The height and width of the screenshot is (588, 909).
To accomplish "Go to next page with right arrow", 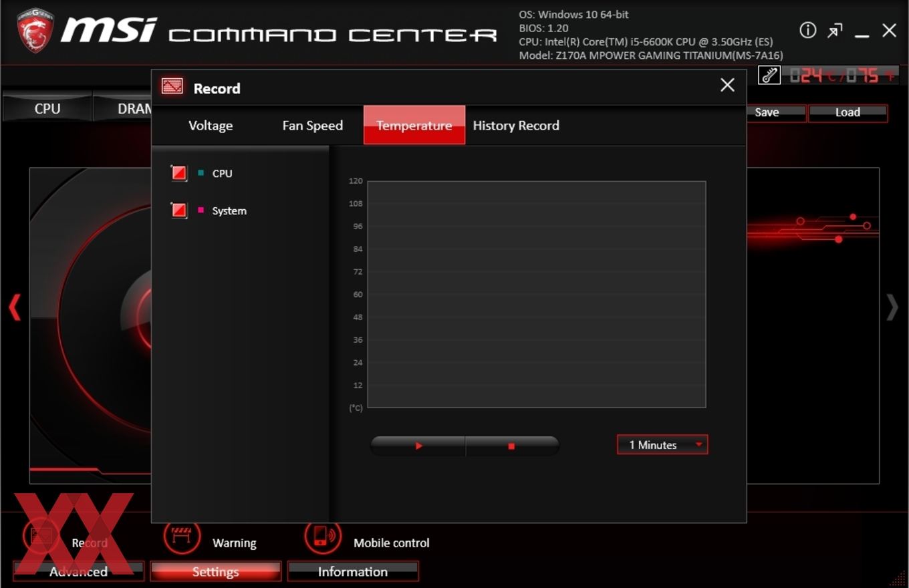I will tap(892, 307).
